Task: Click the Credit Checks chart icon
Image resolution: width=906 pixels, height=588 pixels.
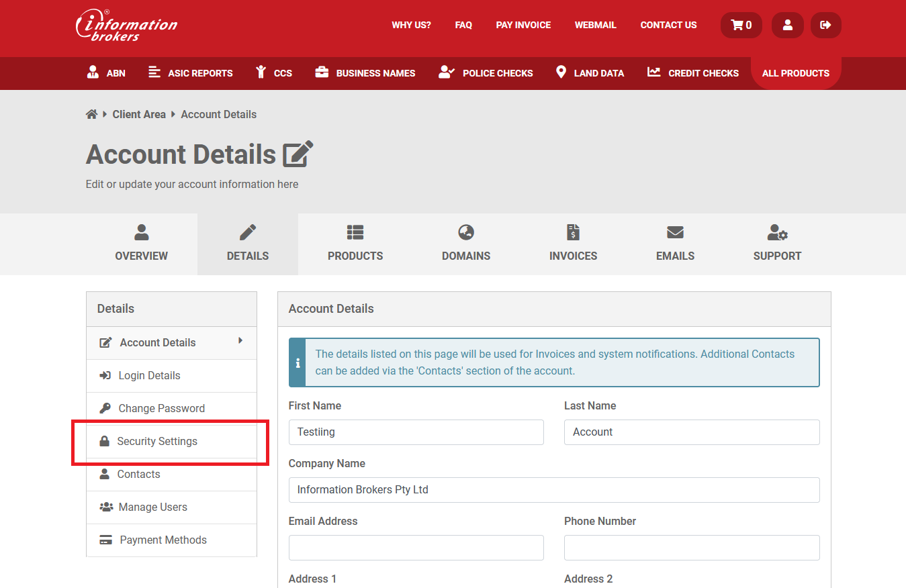Action: click(654, 72)
